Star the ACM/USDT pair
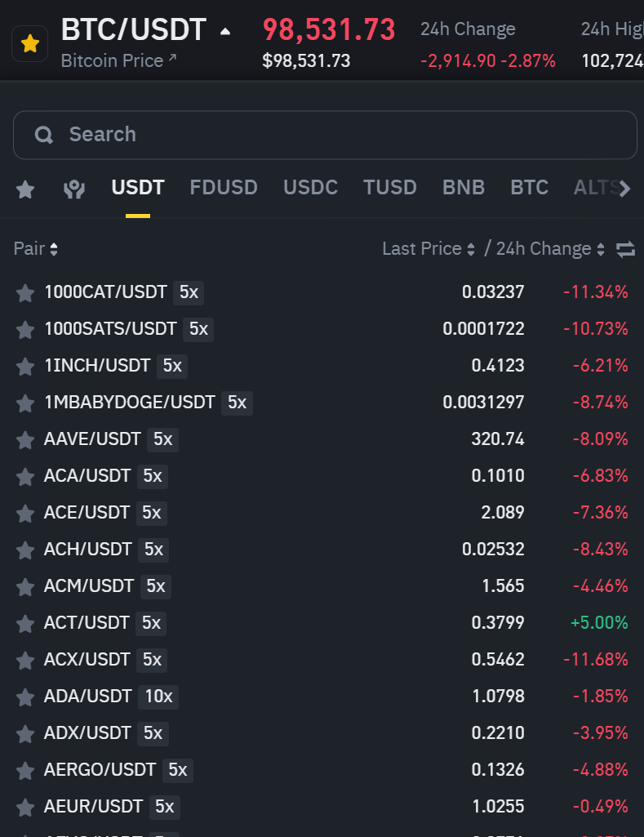The image size is (644, 837). (25, 587)
